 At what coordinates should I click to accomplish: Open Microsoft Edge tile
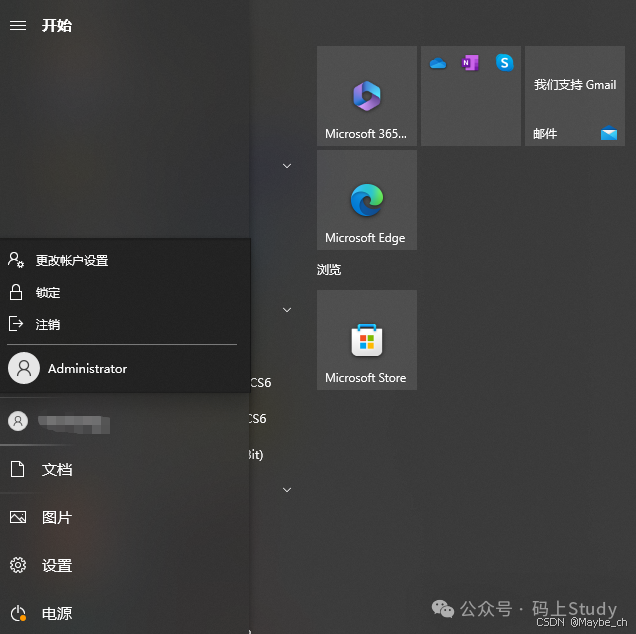(367, 200)
